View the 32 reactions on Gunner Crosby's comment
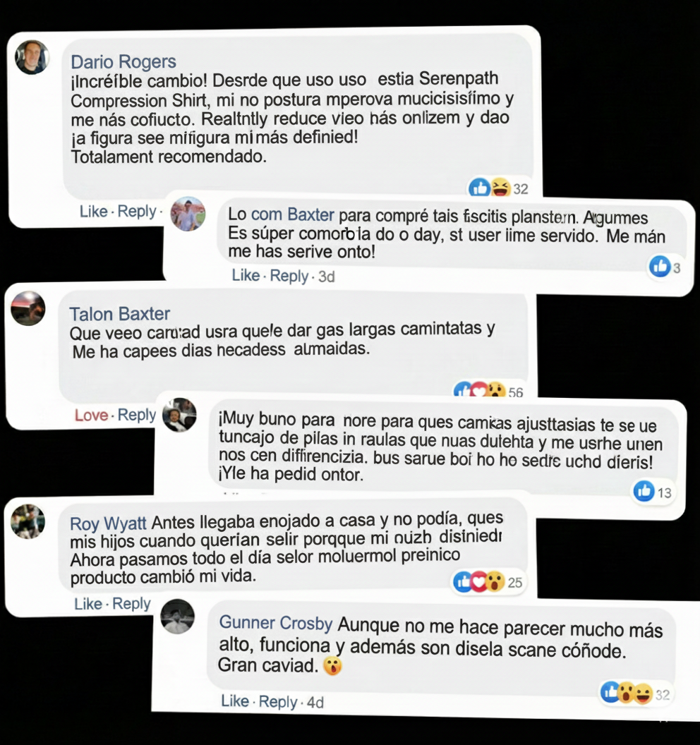This screenshot has height=745, width=700. [x=635, y=693]
